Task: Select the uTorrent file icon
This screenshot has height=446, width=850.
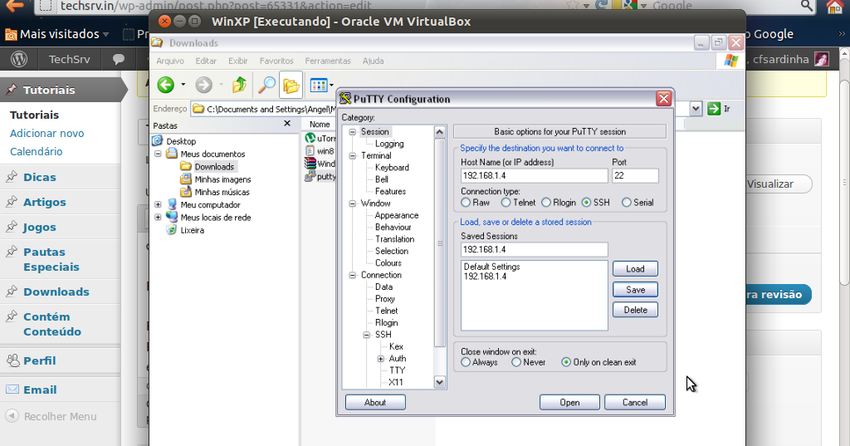Action: click(310, 138)
